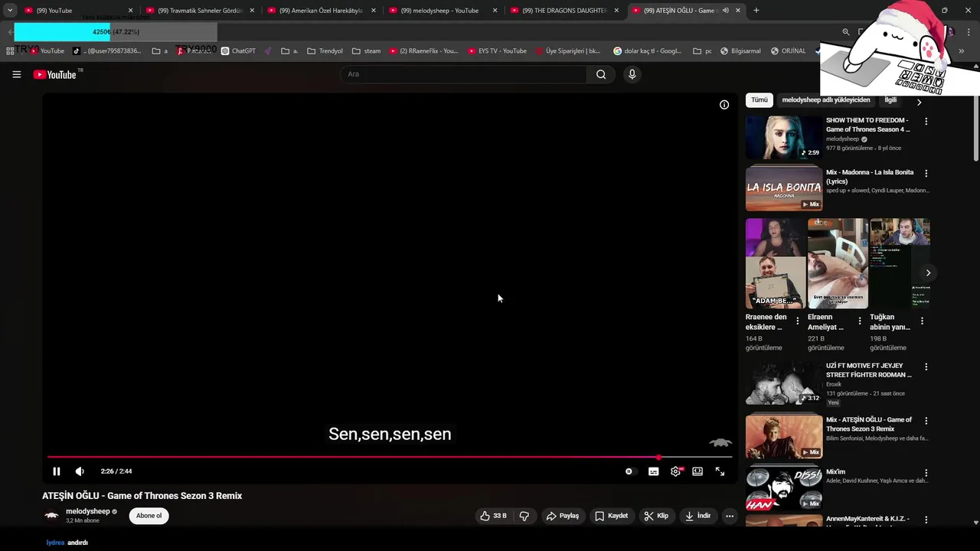Like the video with 33 B likes
This screenshot has height=551, width=980.
click(493, 516)
